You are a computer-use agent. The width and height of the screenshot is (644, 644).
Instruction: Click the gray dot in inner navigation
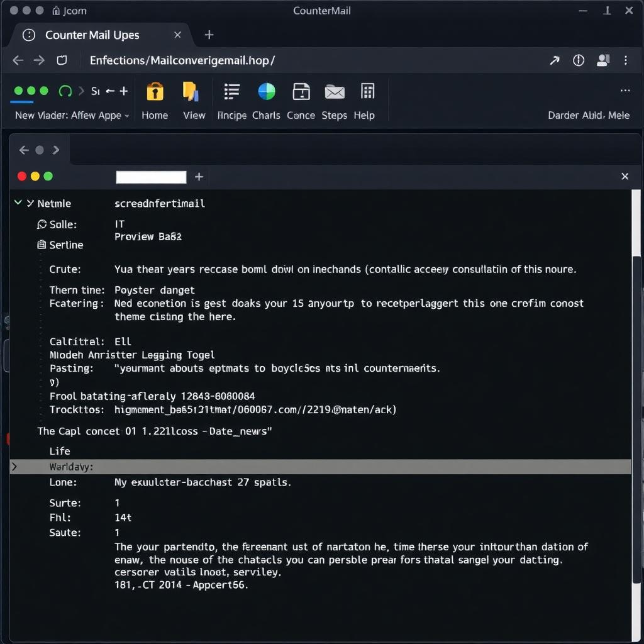click(x=40, y=150)
